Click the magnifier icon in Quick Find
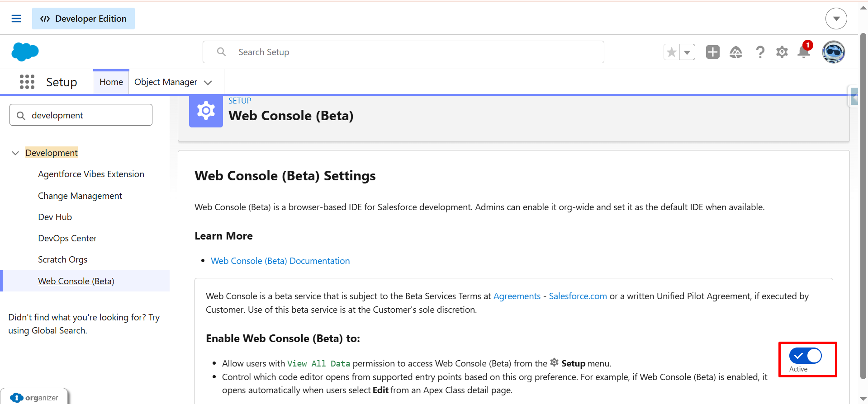This screenshot has width=868, height=404. [x=21, y=116]
